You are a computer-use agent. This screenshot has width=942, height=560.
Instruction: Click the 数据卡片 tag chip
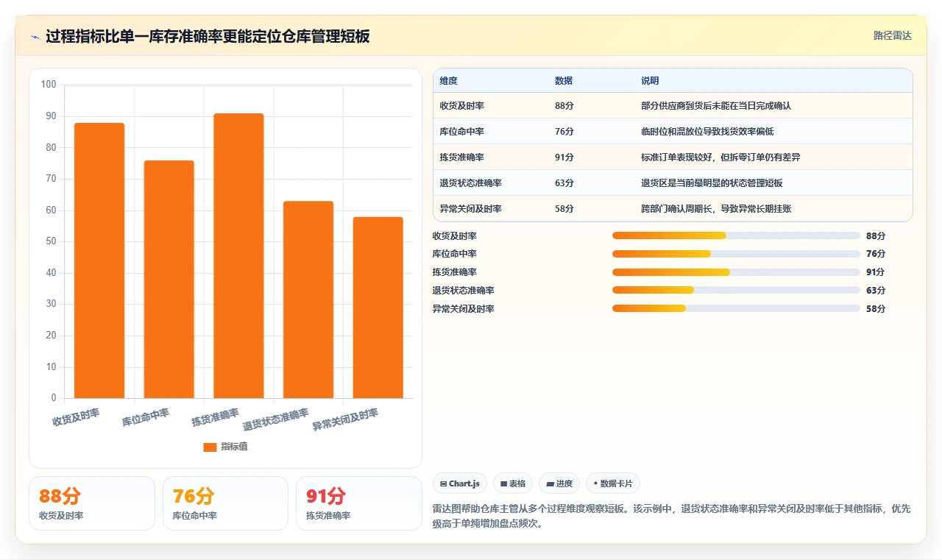613,483
